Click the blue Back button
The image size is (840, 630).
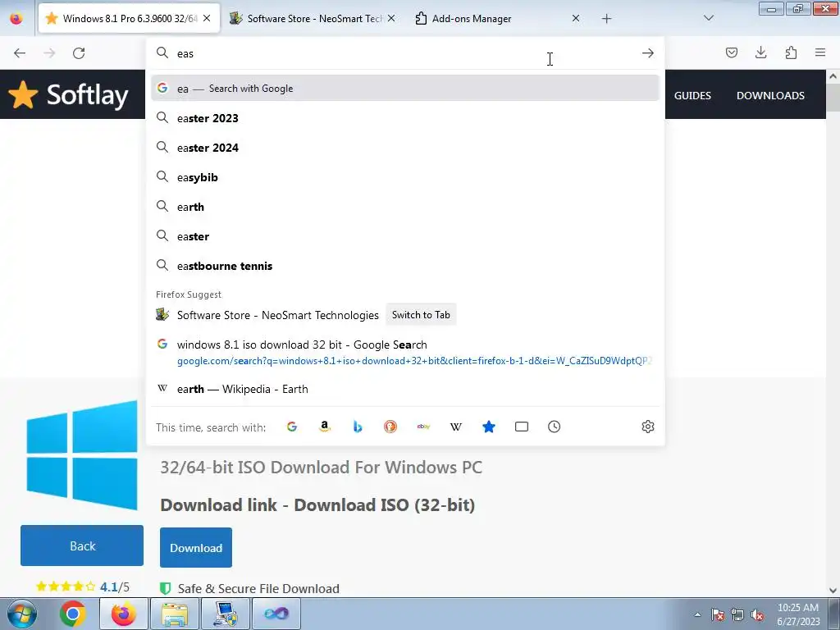coord(82,546)
